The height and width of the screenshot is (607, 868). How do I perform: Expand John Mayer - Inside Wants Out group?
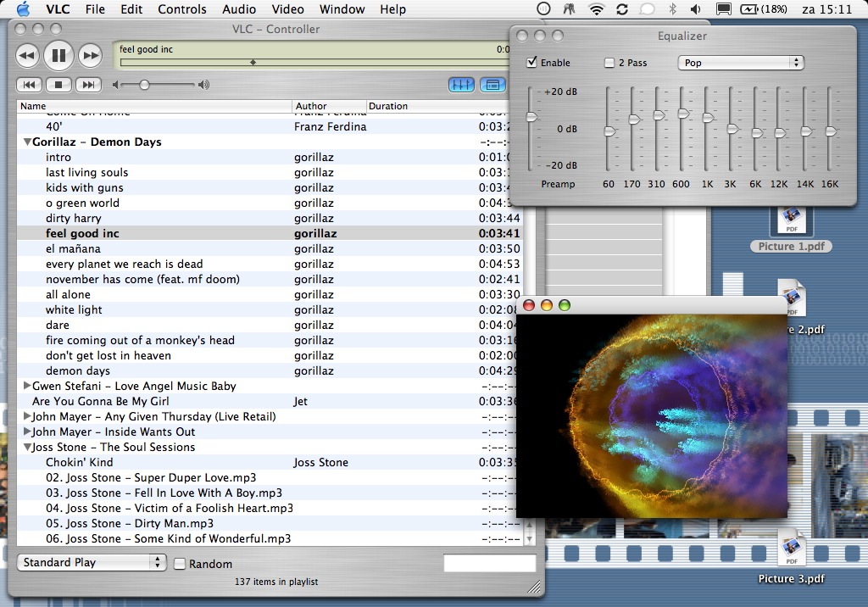pos(26,432)
